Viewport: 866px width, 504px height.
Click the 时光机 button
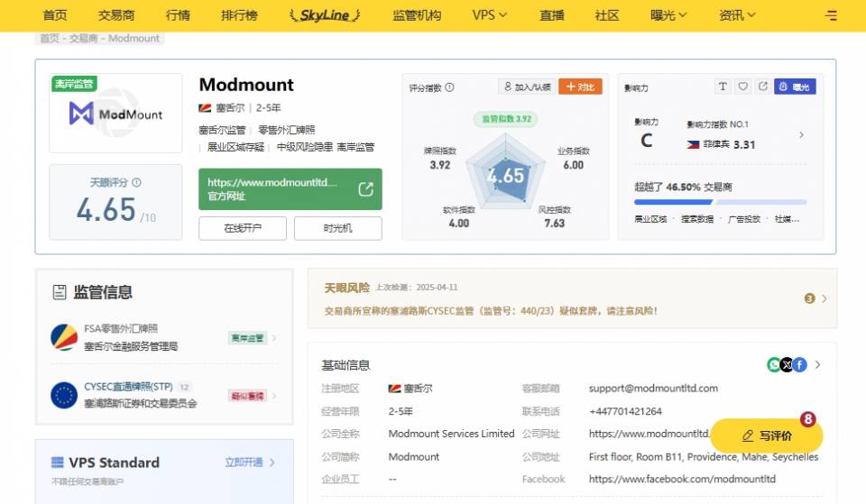[338, 228]
